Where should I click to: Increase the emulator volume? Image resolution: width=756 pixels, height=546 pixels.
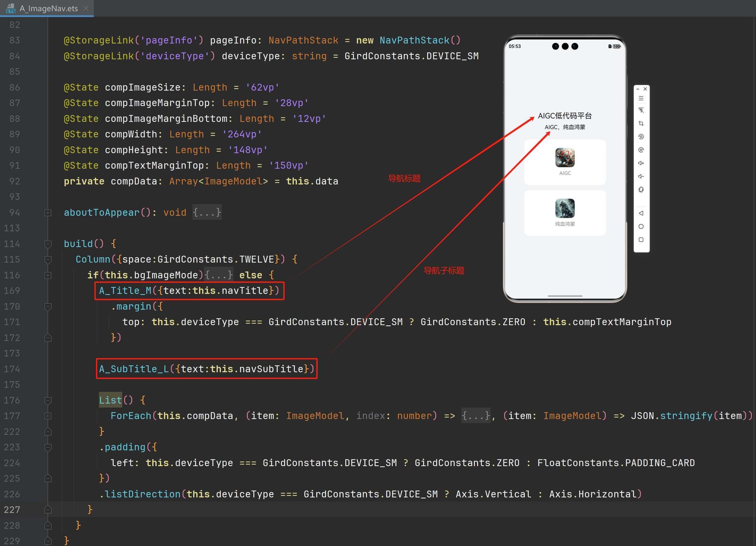point(641,163)
